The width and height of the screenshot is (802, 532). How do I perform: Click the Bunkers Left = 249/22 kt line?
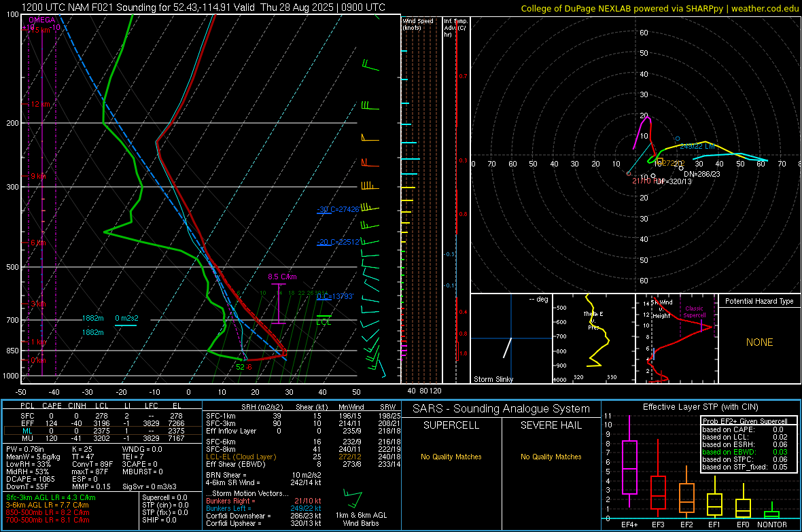(x=264, y=508)
